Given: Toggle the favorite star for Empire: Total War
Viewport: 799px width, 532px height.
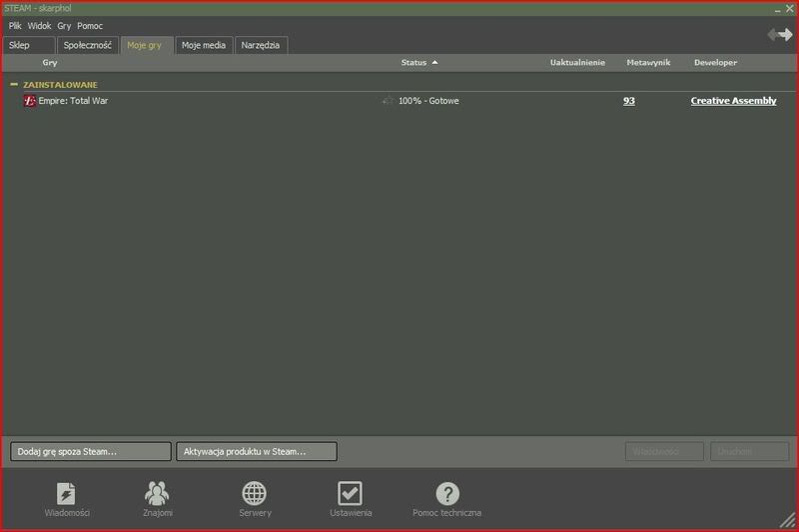Looking at the screenshot, I should click(x=388, y=101).
